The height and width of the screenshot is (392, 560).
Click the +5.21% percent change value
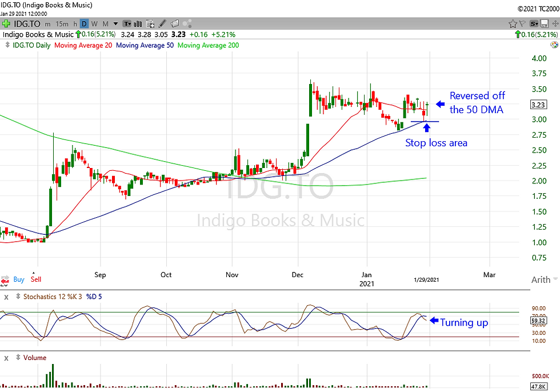[x=223, y=35]
